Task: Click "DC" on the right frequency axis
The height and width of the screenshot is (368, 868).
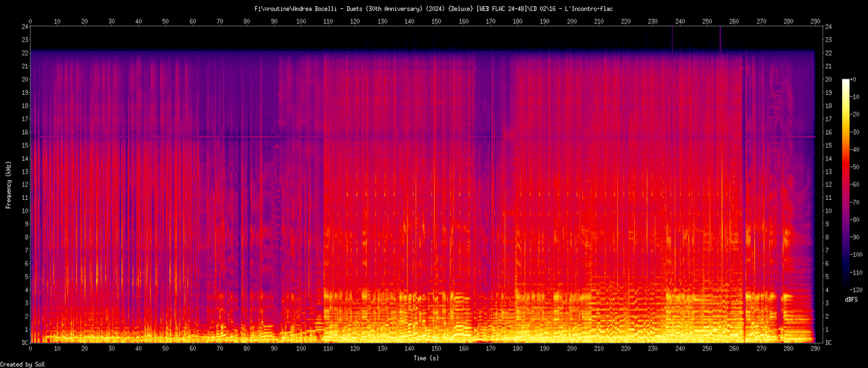Action: coord(829,343)
